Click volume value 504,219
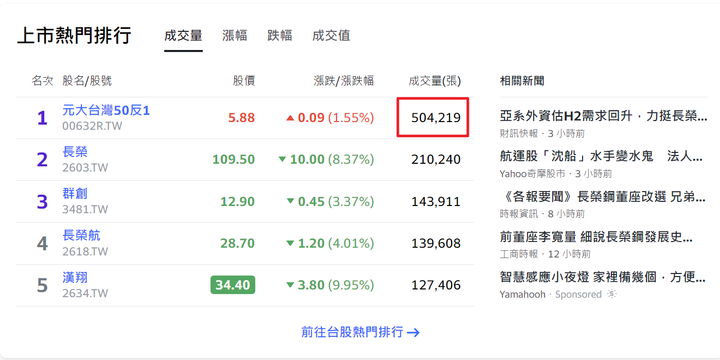This screenshot has height=360, width=720. [436, 118]
